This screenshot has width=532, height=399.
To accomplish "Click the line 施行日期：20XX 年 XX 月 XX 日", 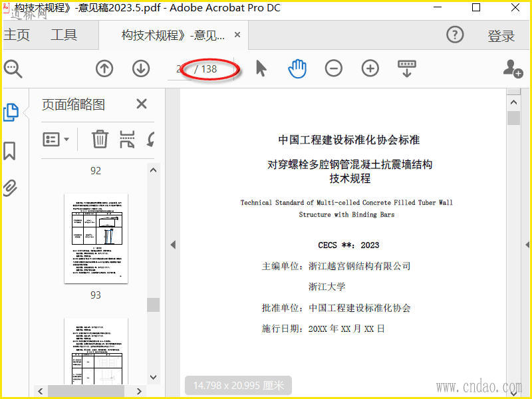I will [323, 329].
